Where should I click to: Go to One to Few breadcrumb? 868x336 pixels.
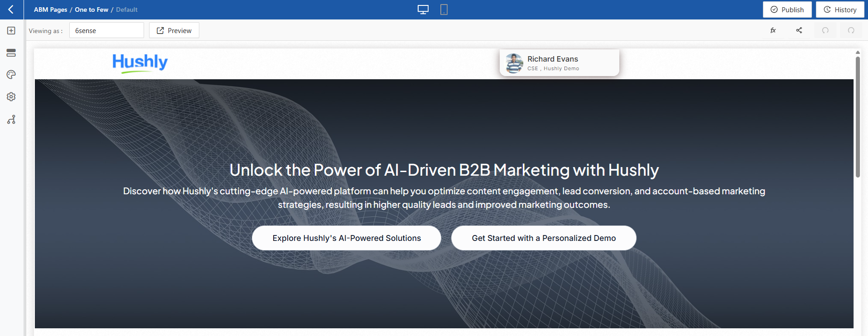(92, 10)
